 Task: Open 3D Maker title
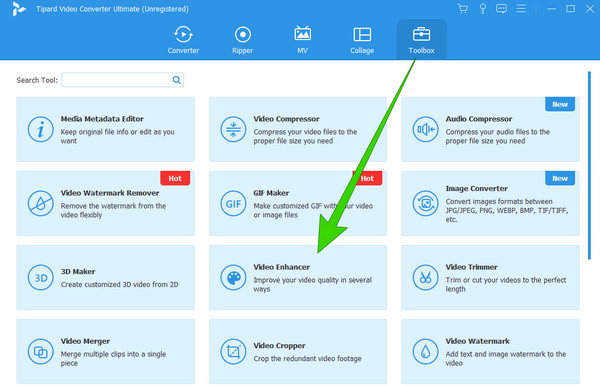[78, 272]
